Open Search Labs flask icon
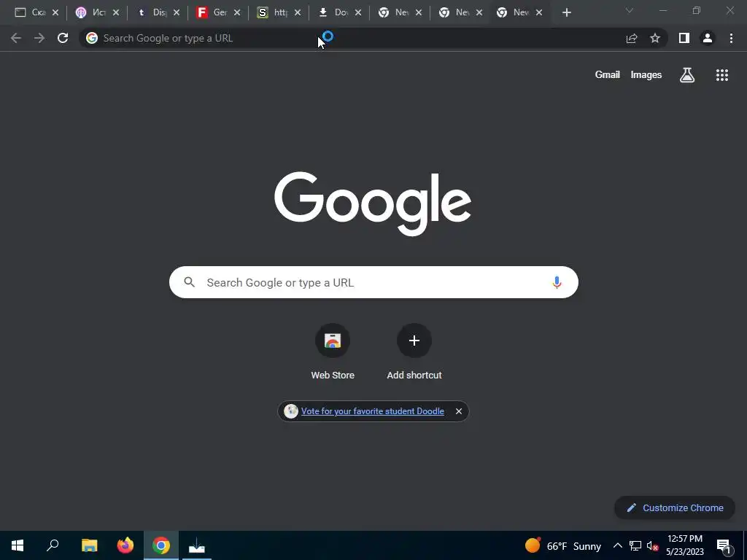The height and width of the screenshot is (560, 747). 687,75
